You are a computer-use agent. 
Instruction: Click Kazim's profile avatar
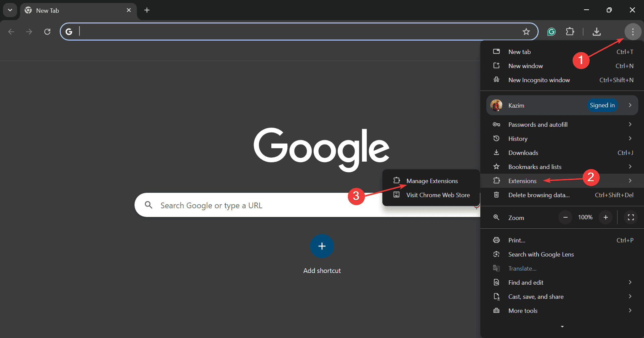pyautogui.click(x=496, y=105)
